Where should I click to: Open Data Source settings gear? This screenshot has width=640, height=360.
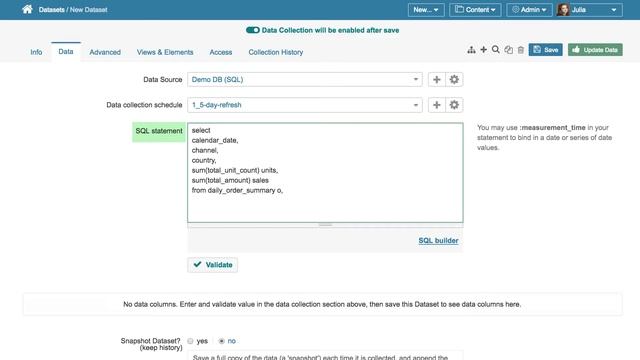[454, 80]
